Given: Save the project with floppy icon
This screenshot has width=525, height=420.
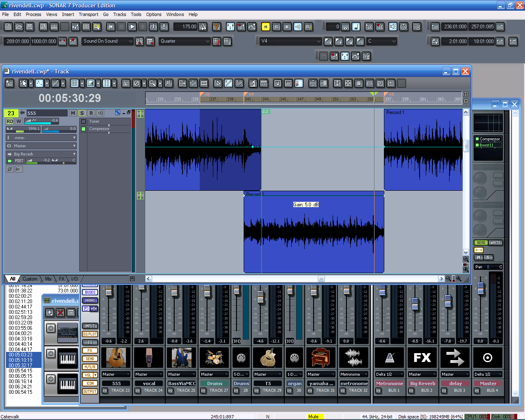Looking at the screenshot, I should click(x=30, y=27).
